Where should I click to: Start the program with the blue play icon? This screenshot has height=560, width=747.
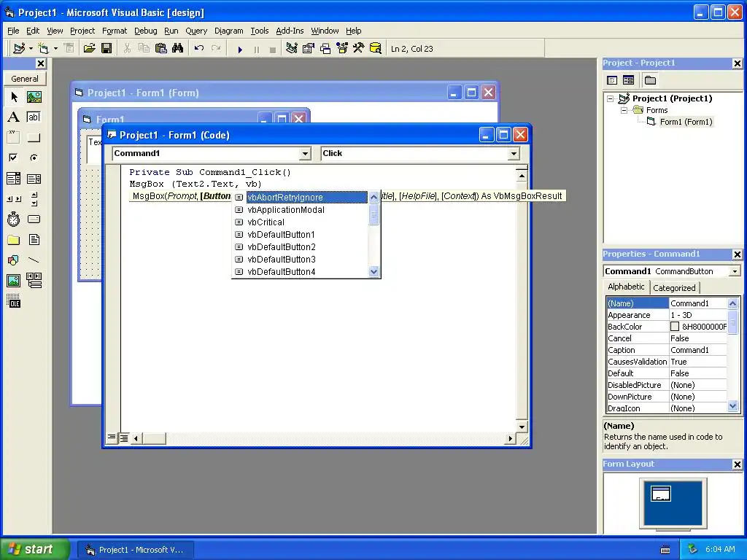pyautogui.click(x=240, y=49)
